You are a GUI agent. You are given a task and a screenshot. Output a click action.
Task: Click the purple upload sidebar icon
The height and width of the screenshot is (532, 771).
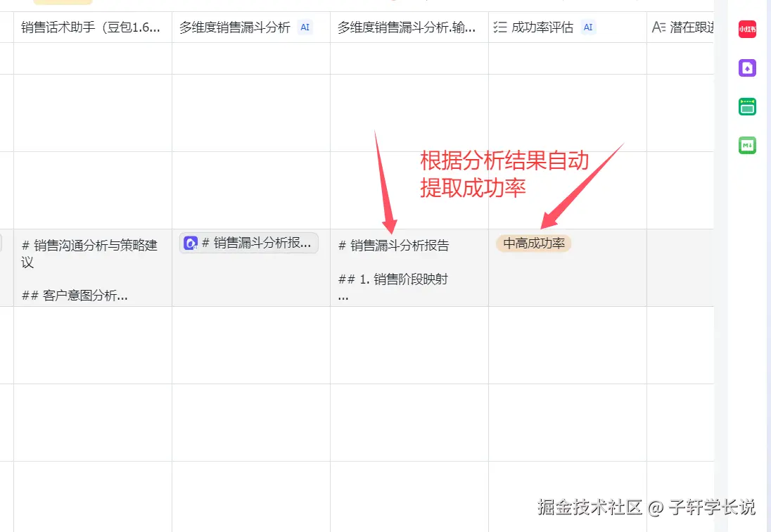(747, 68)
